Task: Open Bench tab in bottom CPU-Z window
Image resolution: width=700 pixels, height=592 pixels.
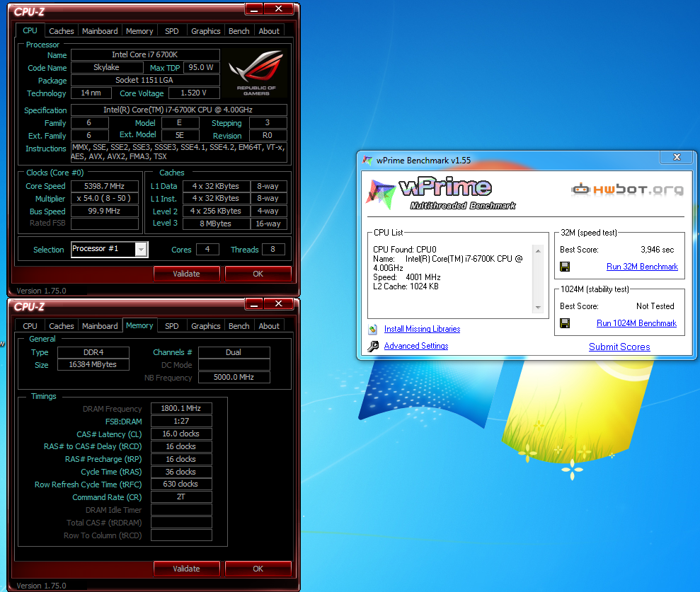Action: pyautogui.click(x=239, y=326)
